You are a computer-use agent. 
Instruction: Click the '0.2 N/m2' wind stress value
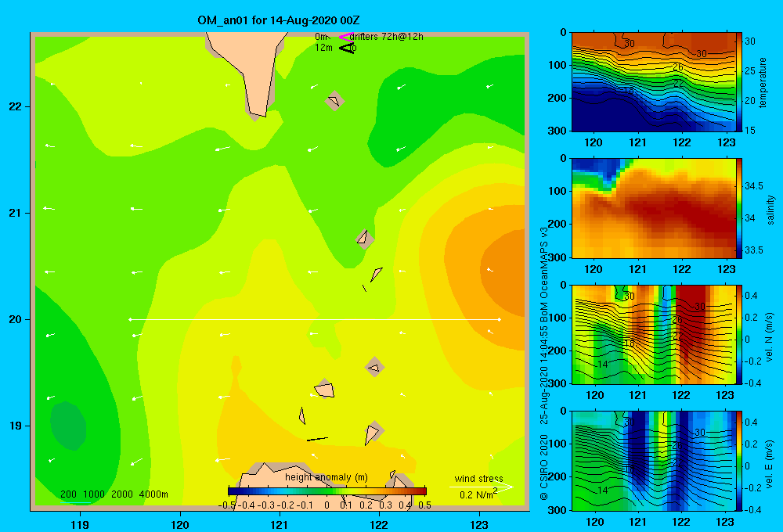coord(478,494)
